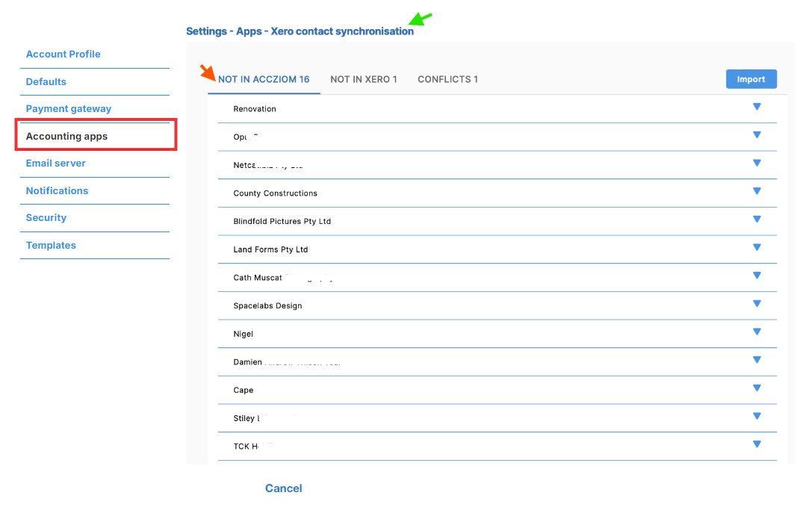Switch to CONFLICTS 1 tab
This screenshot has height=510, width=812.
(x=448, y=79)
